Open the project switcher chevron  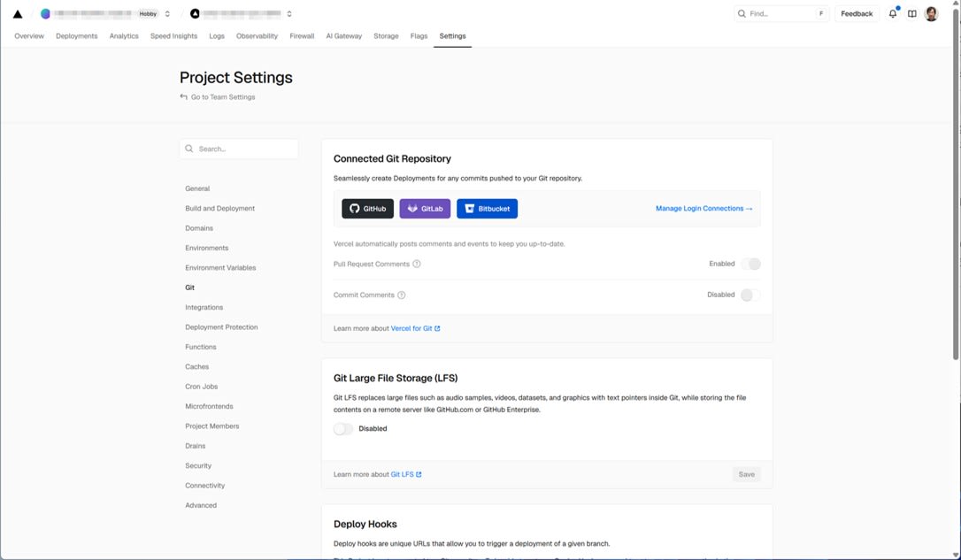[x=288, y=13]
